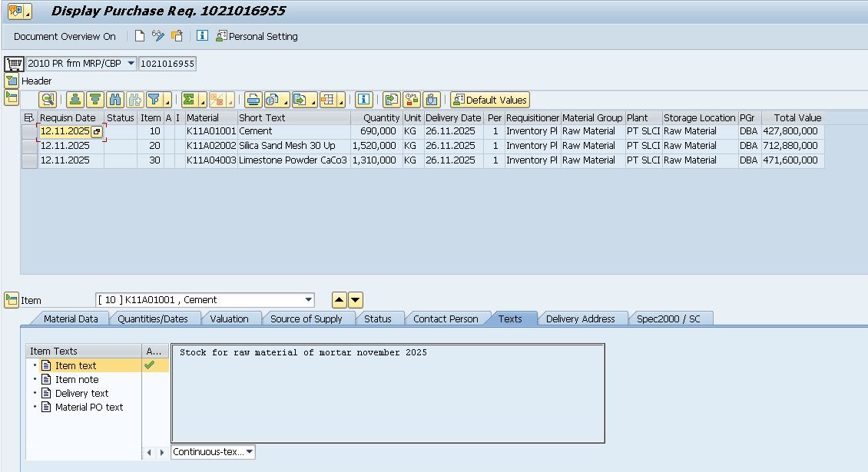Click Document Overview On button
The height and width of the screenshot is (472, 868).
click(65, 36)
